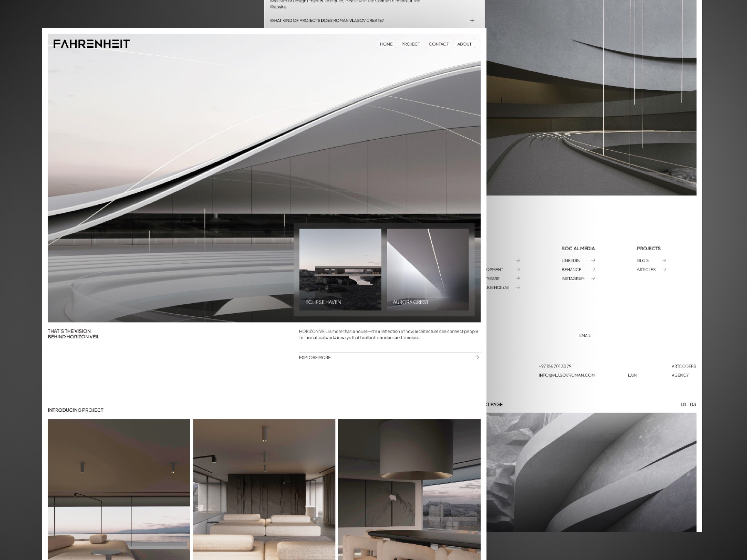This screenshot has height=560, width=747.
Task: Click the arrow icon next to Articles
Action: pos(664,269)
